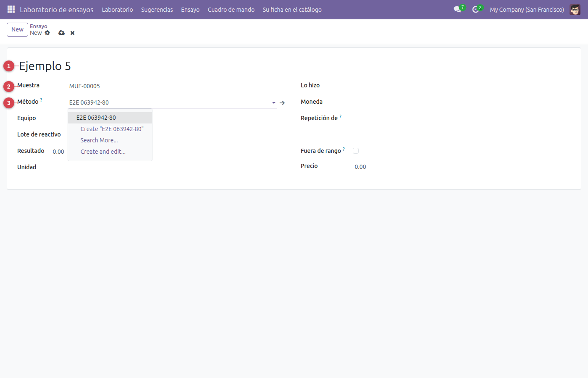Click the Moneda field label
The image size is (588, 378).
click(x=312, y=102)
